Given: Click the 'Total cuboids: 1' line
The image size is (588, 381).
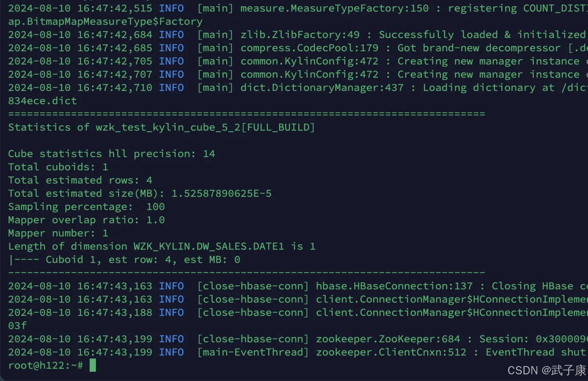Looking at the screenshot, I should (x=58, y=167).
